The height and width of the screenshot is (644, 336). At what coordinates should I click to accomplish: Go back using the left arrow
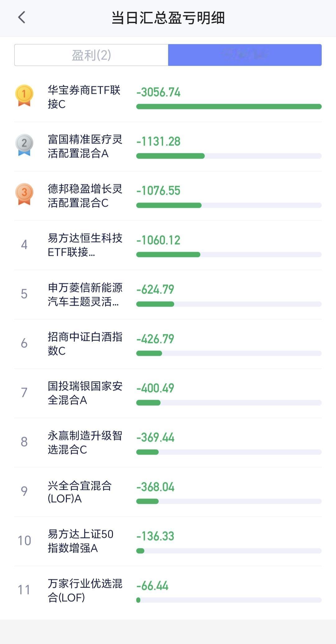point(21,17)
